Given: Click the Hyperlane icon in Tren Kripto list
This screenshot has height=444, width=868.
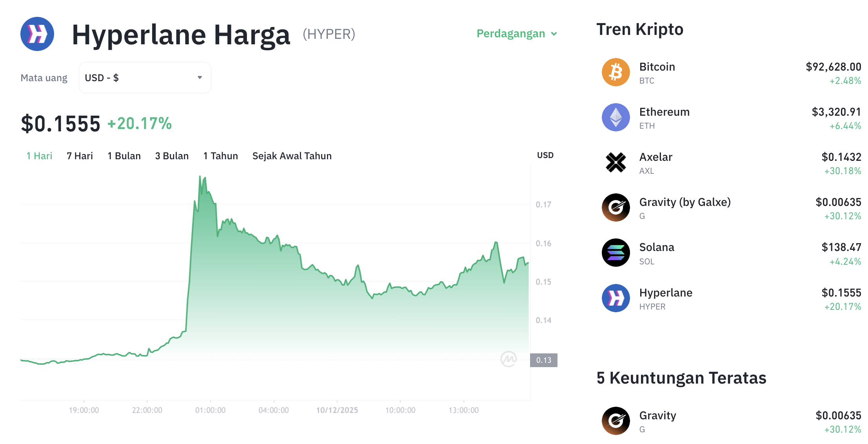Looking at the screenshot, I should click(x=616, y=298).
